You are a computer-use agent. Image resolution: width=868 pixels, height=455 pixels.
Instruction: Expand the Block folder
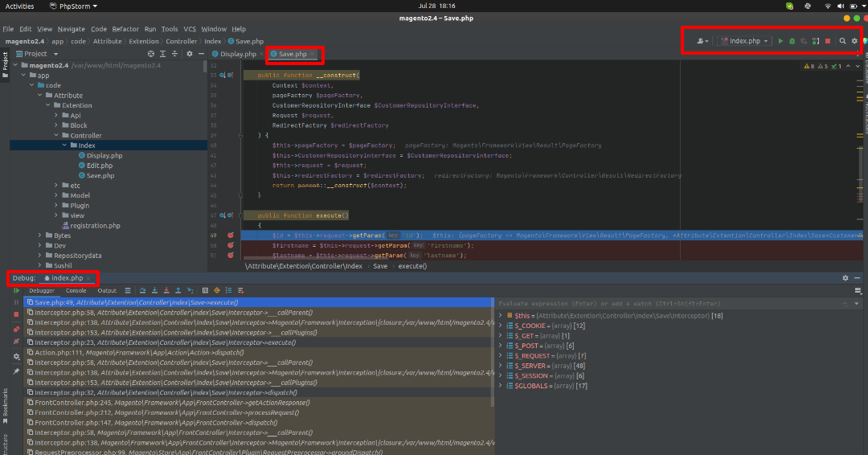[56, 125]
